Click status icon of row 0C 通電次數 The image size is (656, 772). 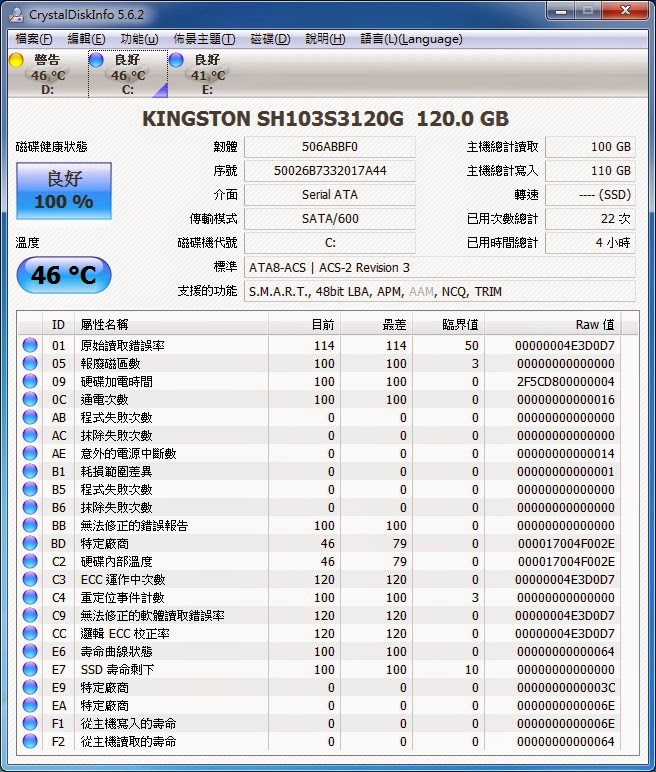30,399
